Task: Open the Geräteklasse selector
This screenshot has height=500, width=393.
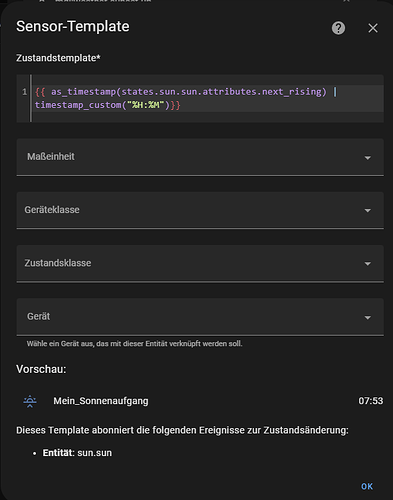Action: [x=200, y=210]
